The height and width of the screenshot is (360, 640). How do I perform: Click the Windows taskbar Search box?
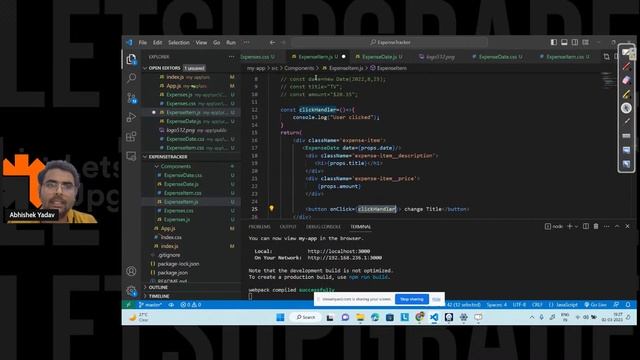pos(305,317)
